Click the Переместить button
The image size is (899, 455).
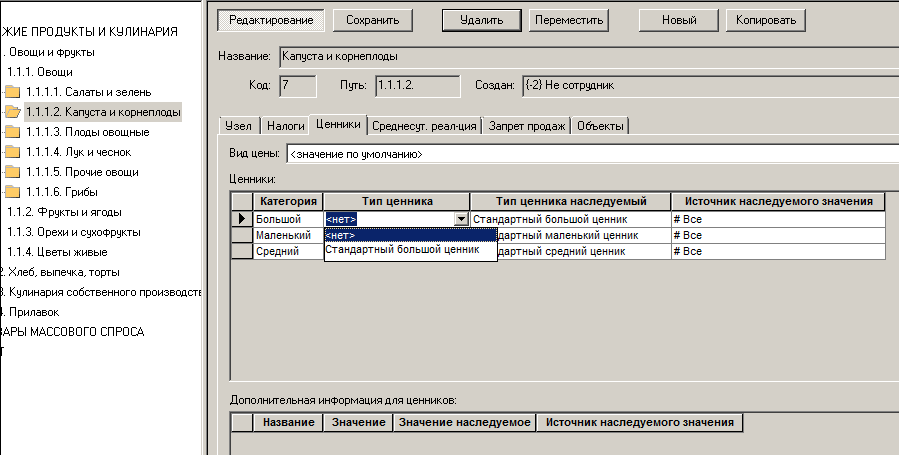coord(569,20)
